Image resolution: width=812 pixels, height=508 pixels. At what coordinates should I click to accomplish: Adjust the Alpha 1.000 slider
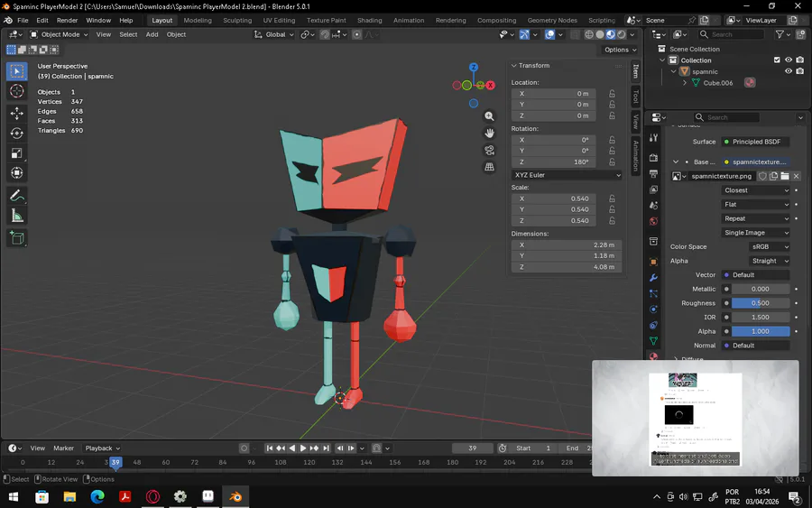(761, 331)
